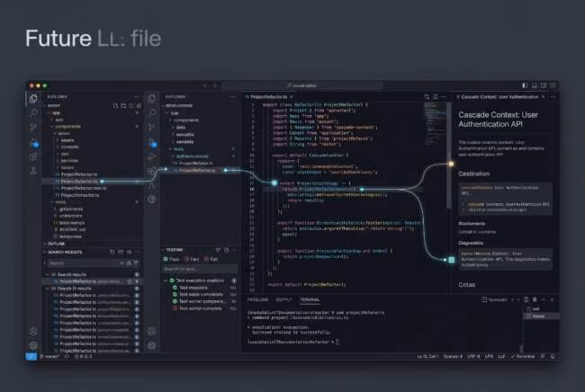Screen dimensions: 585x392
Task: Click Refresh Explorer icon
Action: pyautogui.click(x=131, y=106)
